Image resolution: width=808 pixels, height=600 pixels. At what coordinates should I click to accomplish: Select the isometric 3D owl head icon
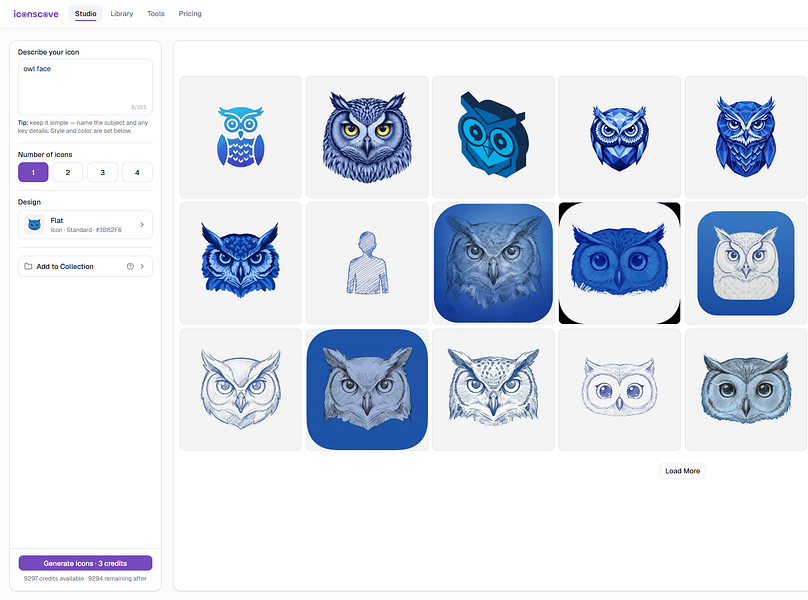click(494, 137)
